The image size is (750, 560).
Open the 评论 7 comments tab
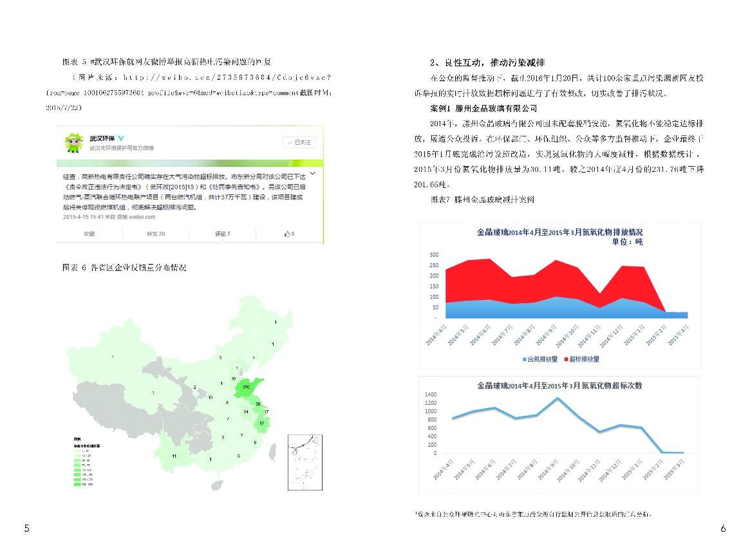[222, 234]
